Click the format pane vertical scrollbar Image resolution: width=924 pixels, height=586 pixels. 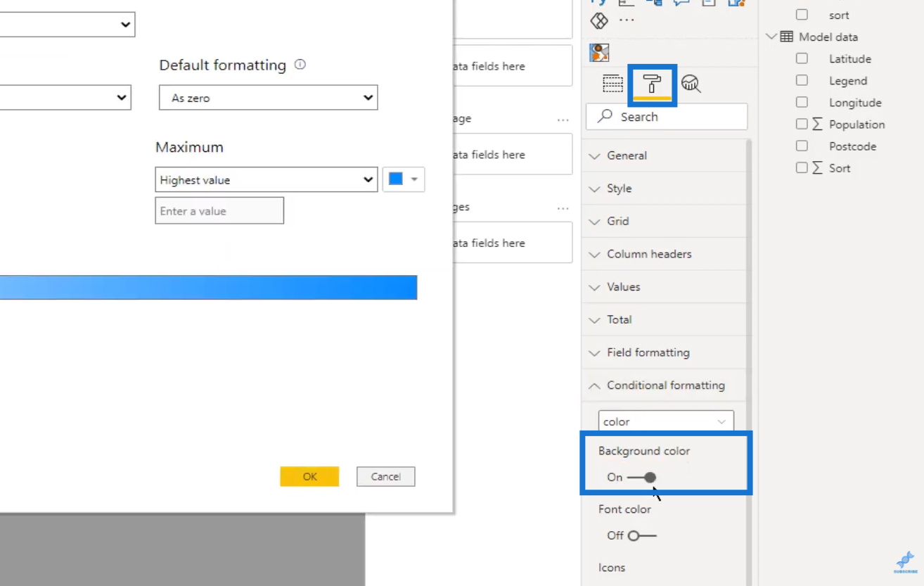748,362
